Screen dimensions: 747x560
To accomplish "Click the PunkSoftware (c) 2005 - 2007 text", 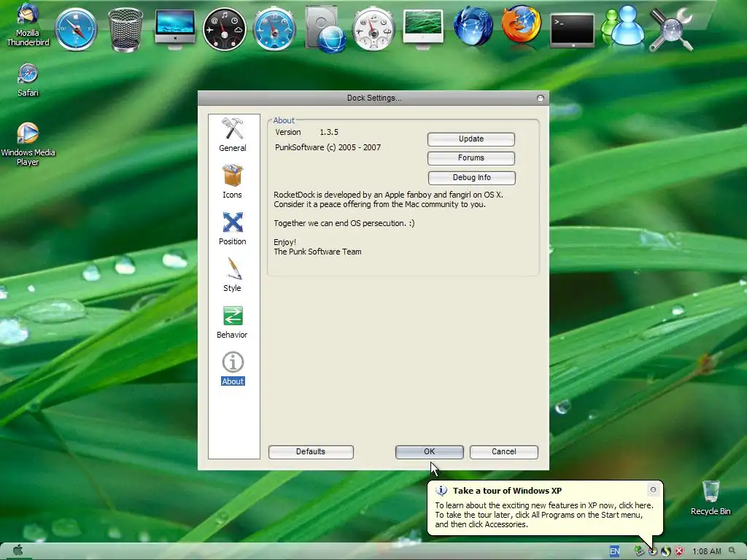I will (x=328, y=147).
